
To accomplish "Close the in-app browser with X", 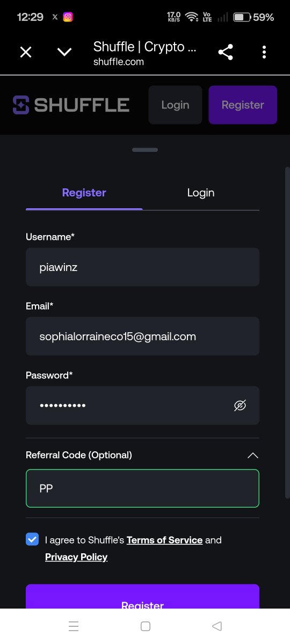I will pos(26,52).
